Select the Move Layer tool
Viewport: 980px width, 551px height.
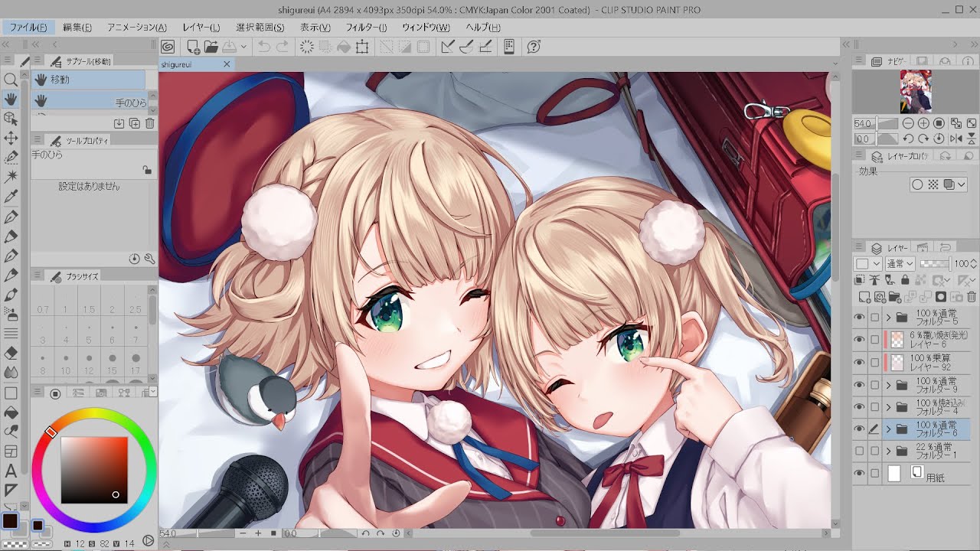coord(11,138)
